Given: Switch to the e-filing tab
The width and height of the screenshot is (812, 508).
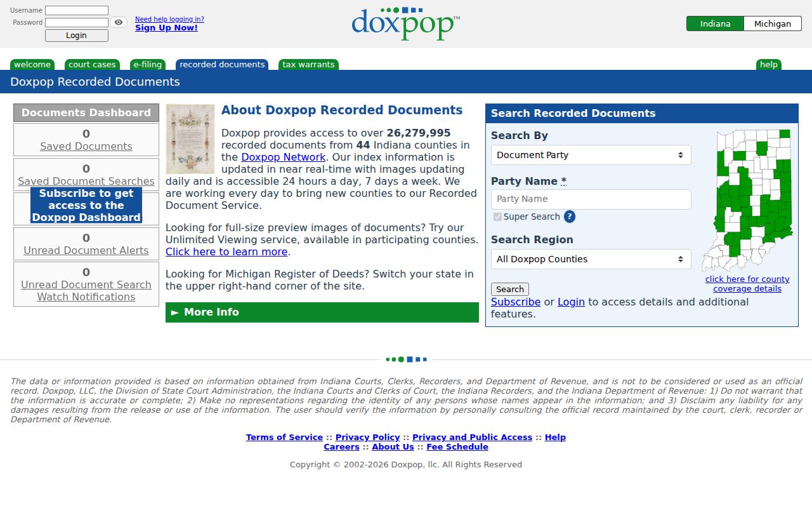Looking at the screenshot, I should pyautogui.click(x=148, y=65).
